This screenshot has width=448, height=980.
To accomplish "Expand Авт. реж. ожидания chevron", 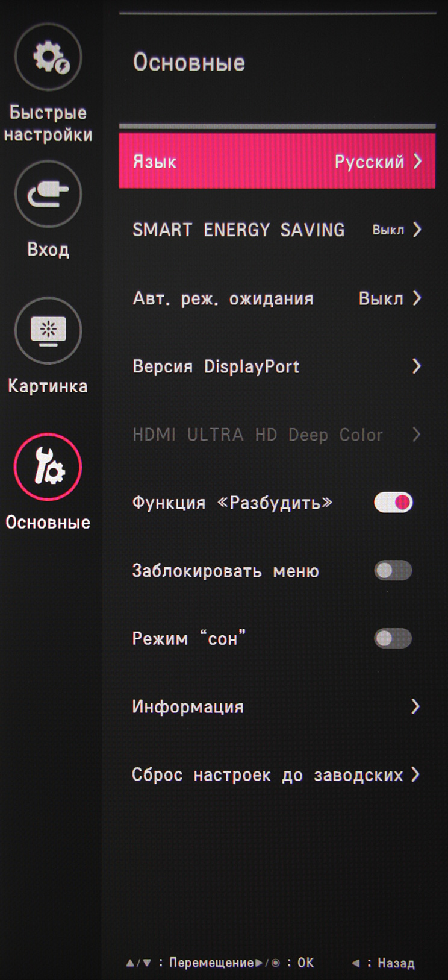I will tap(417, 298).
